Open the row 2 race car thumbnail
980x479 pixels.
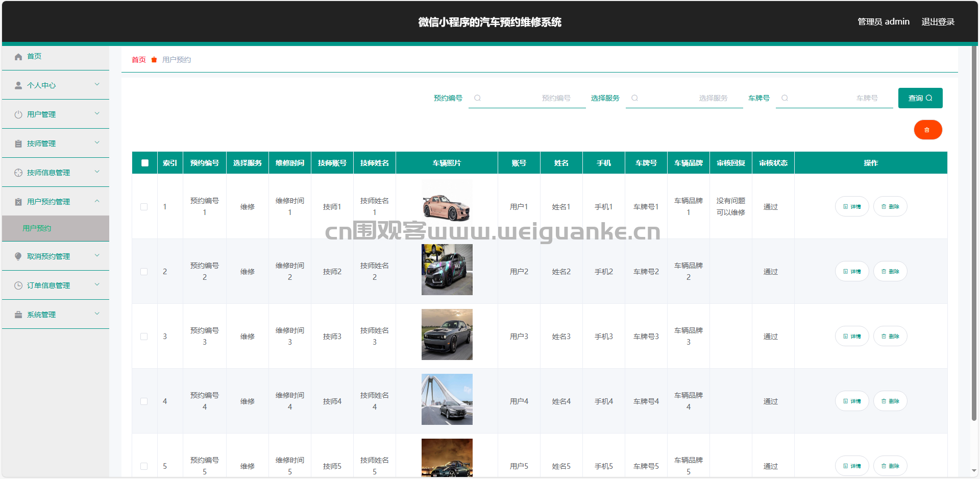click(447, 270)
